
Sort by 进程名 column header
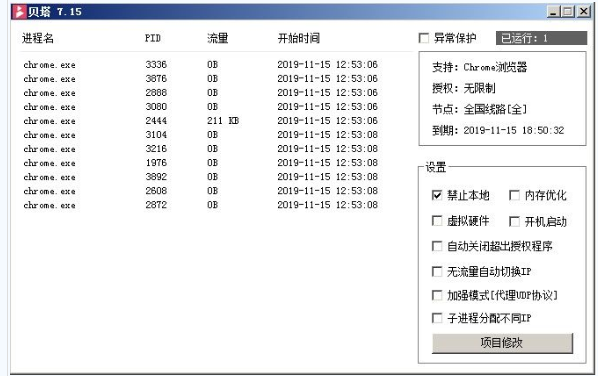[38, 38]
